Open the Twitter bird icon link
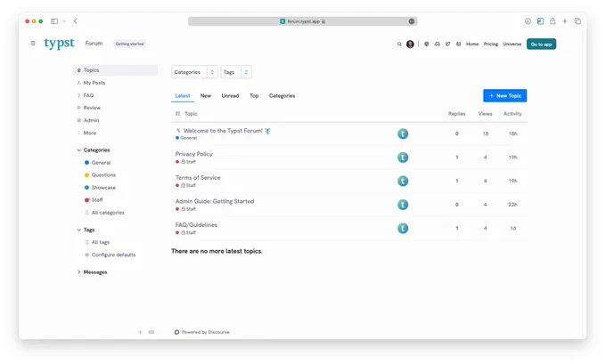The height and width of the screenshot is (364, 606). [448, 44]
